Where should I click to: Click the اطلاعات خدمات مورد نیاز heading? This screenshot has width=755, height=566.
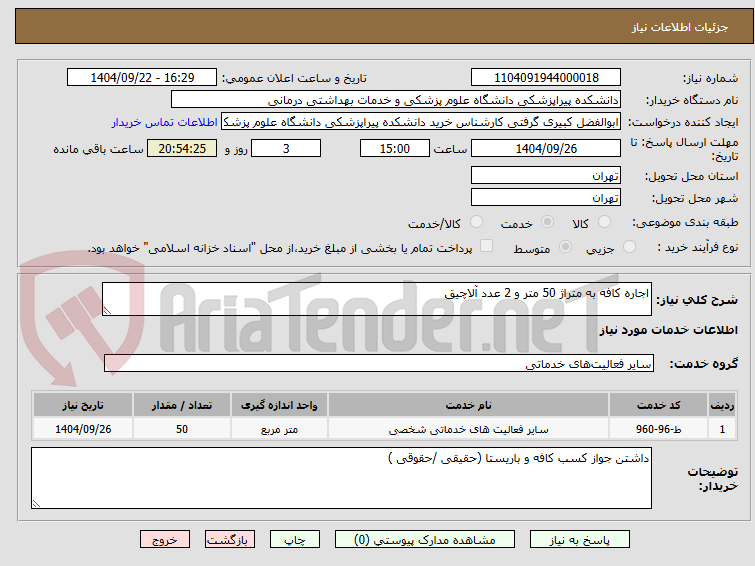(x=668, y=330)
